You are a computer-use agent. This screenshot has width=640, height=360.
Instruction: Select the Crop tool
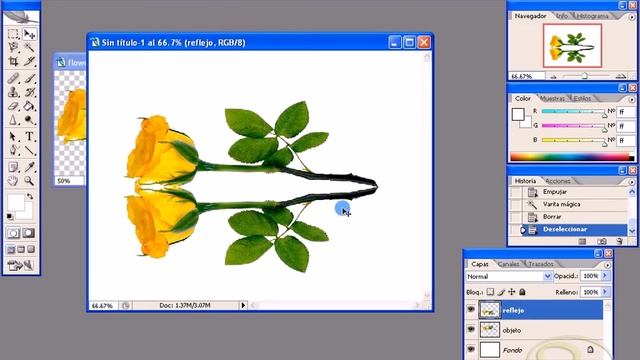(x=13, y=62)
